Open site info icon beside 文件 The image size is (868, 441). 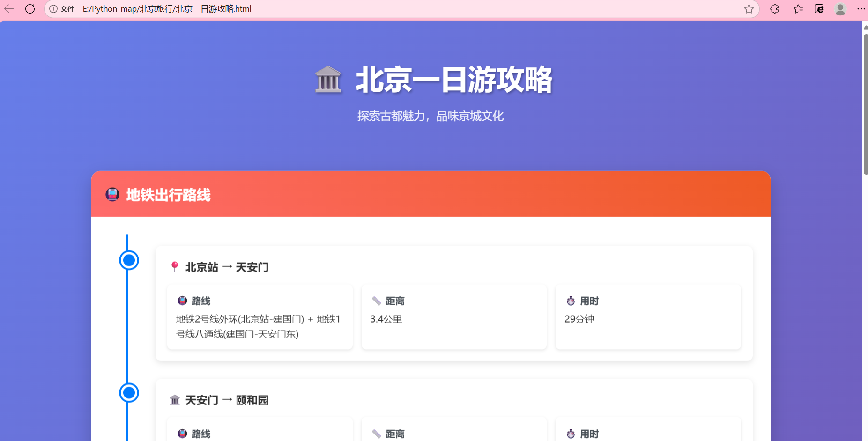pyautogui.click(x=53, y=9)
